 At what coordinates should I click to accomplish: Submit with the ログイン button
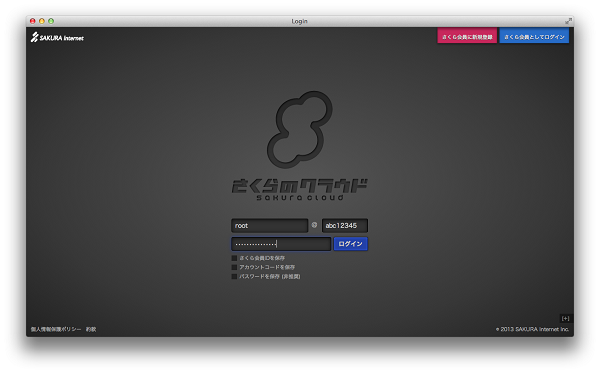(x=351, y=244)
